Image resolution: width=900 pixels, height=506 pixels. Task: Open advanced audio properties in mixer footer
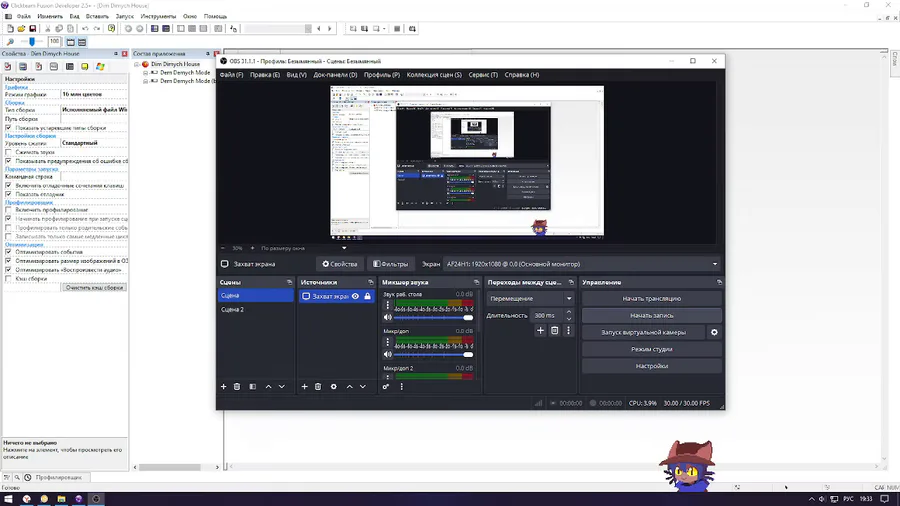pyautogui.click(x=386, y=387)
